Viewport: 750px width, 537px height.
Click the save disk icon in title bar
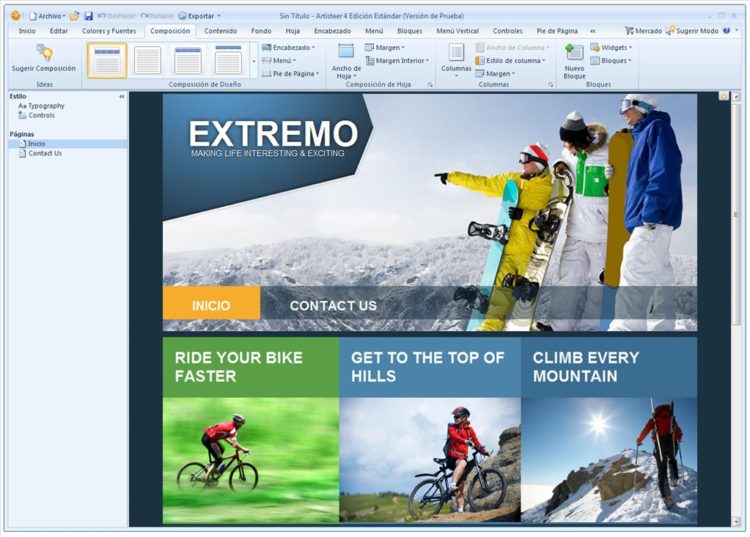[x=89, y=16]
